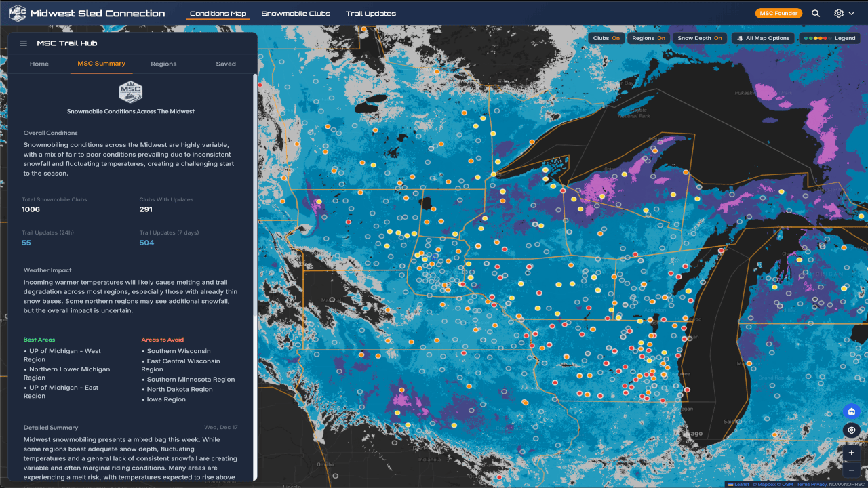Click the 504 trail updates (7 days) value
Viewport: 868px width, 488px height.
146,243
